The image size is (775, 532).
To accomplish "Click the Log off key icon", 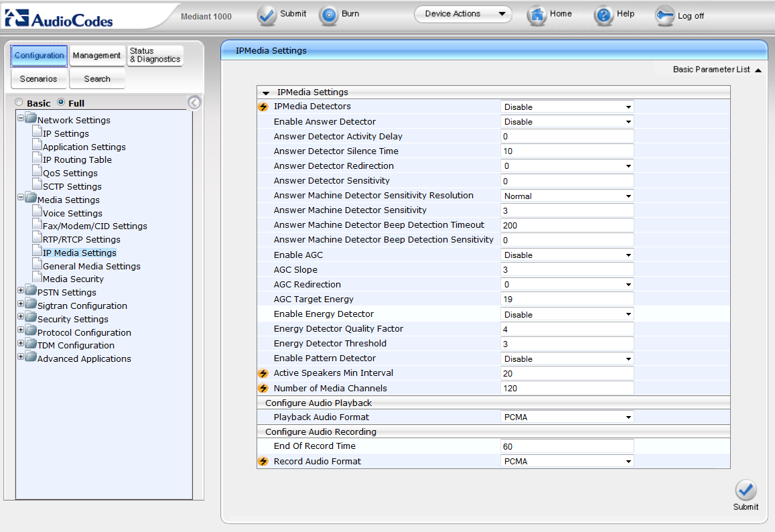I will (664, 15).
